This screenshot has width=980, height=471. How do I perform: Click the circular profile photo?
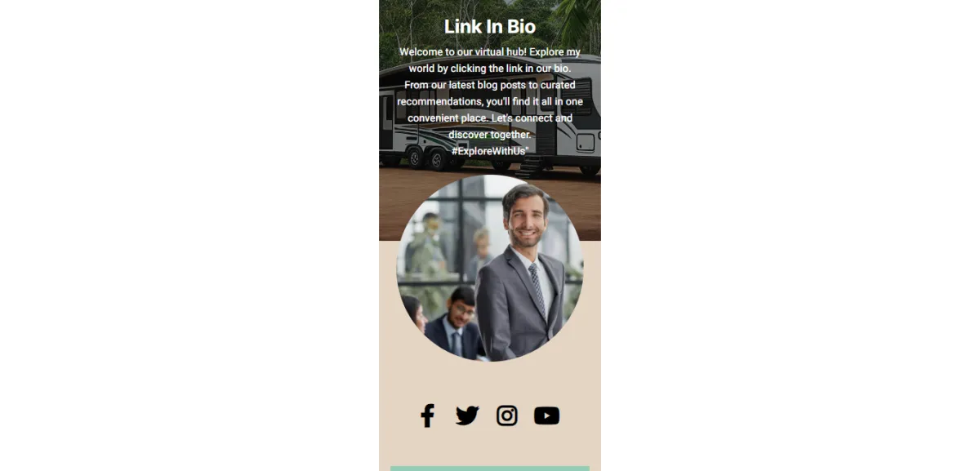490,268
